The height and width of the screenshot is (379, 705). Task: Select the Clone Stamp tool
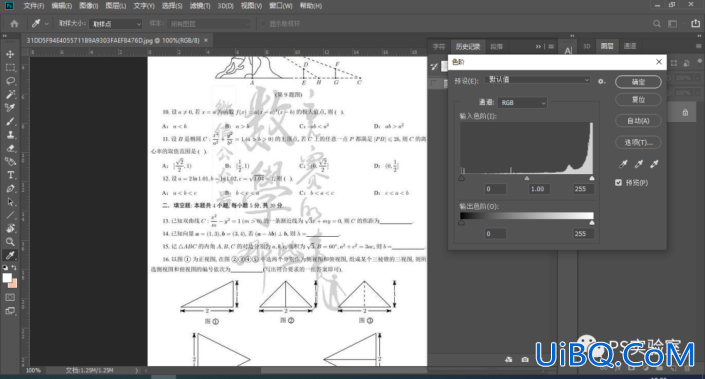coord(10,135)
